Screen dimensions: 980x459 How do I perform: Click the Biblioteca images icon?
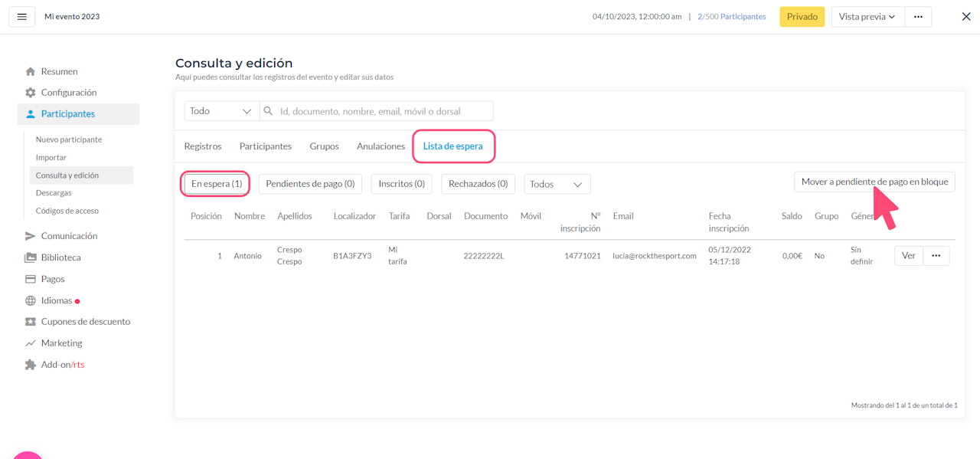31,257
